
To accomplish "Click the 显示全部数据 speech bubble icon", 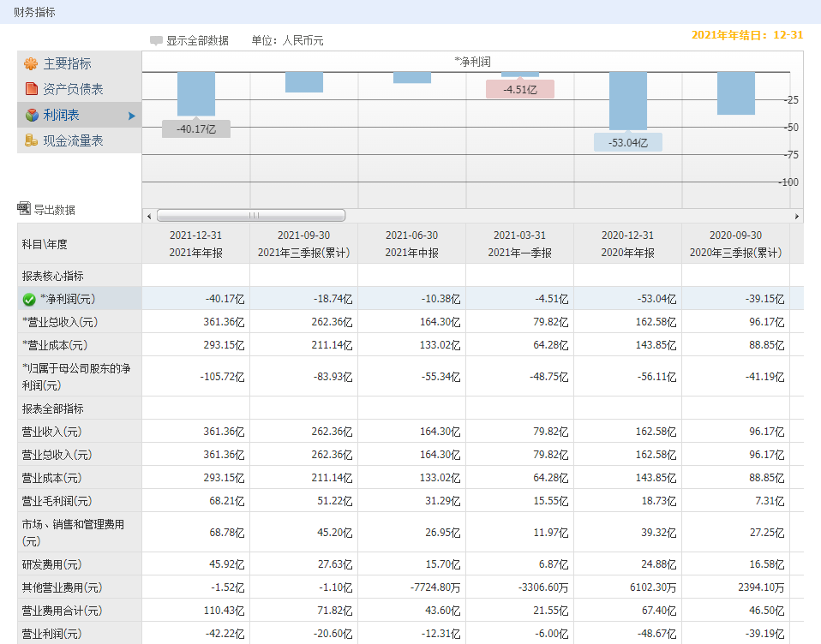I will pyautogui.click(x=156, y=40).
